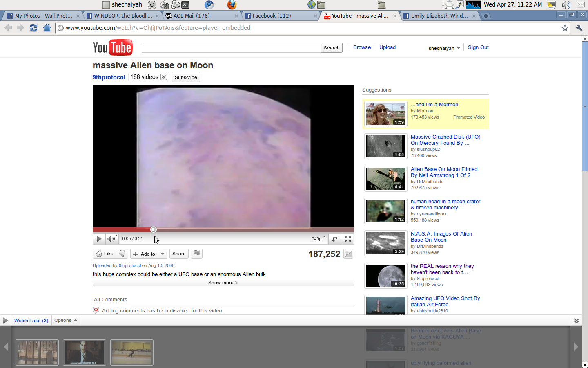
Task: Open the volume control in system tray
Action: [566, 5]
